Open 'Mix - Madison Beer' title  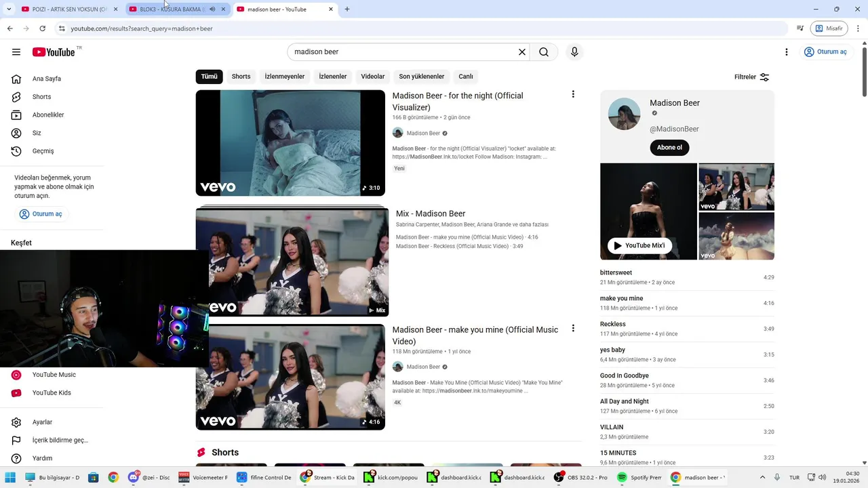click(x=431, y=213)
